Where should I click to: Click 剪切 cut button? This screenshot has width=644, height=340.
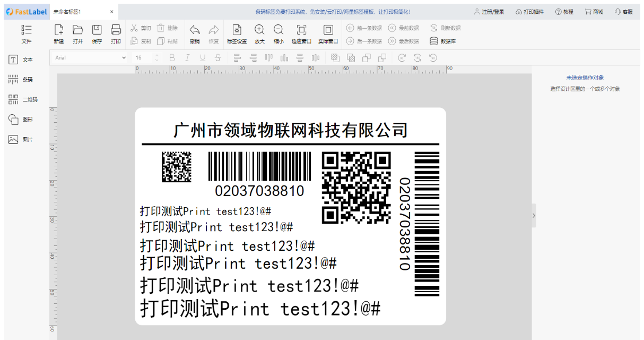[x=141, y=28]
